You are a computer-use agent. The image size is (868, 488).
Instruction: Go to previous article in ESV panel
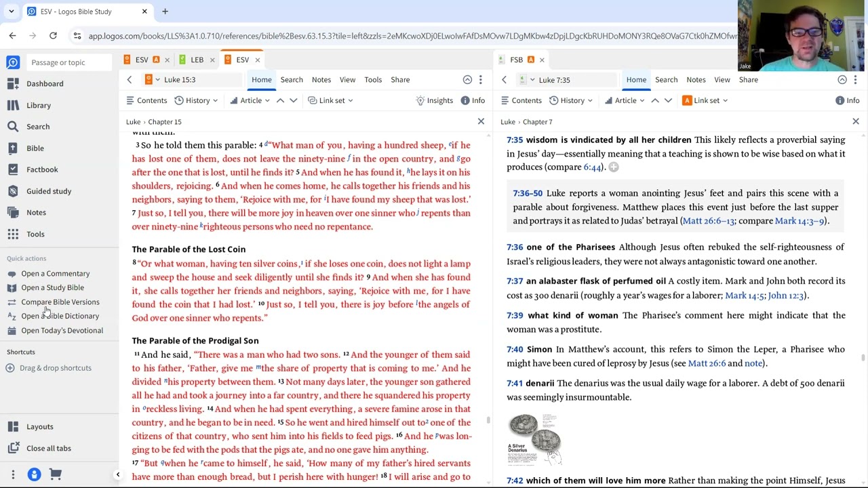(x=280, y=100)
